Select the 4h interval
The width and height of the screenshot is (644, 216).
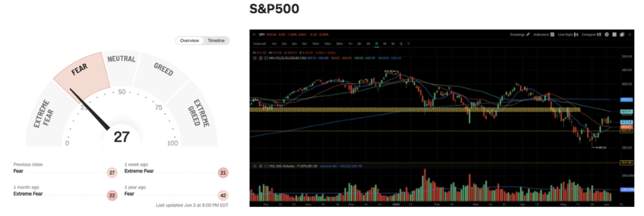368,44
